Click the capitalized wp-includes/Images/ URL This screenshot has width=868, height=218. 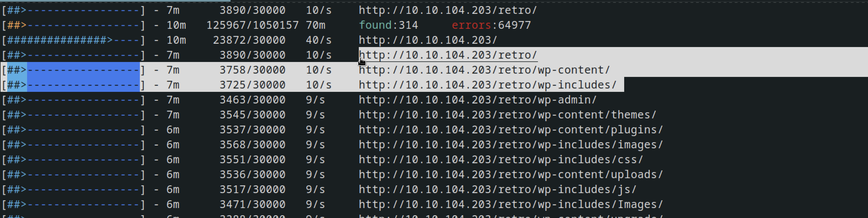(511, 204)
